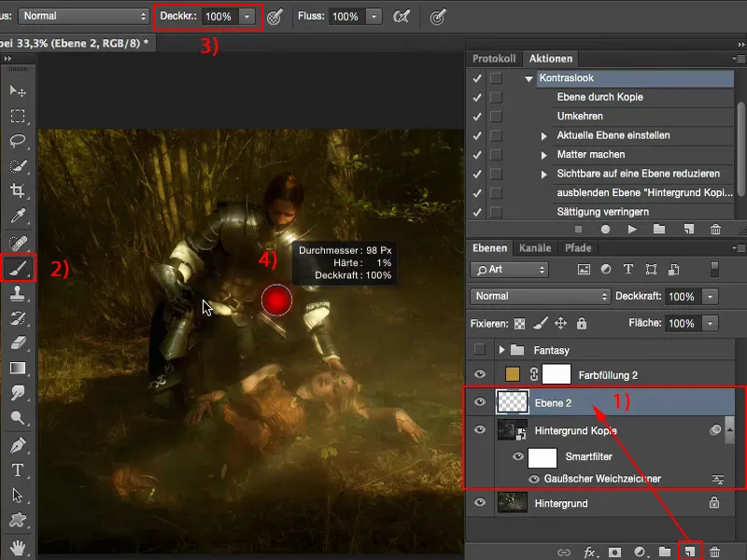Viewport: 747px width, 560px height.
Task: Add layer mask in Ebenen panel
Action: click(614, 552)
